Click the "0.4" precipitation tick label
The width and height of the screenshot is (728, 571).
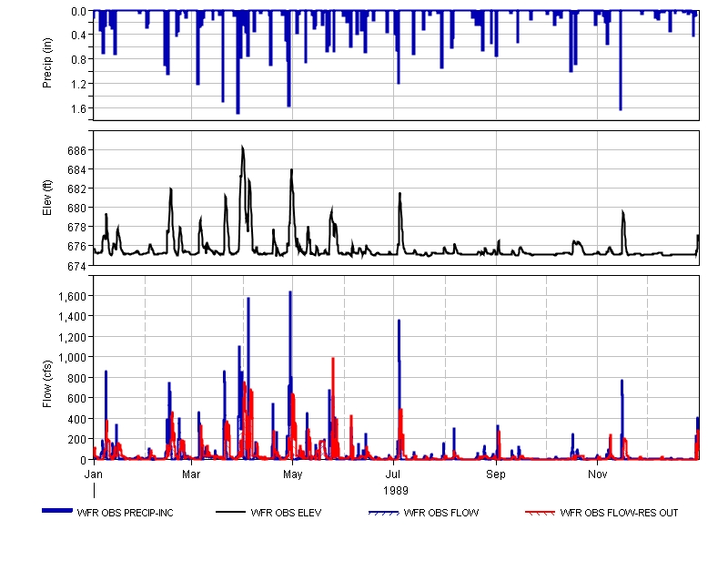pos(79,36)
